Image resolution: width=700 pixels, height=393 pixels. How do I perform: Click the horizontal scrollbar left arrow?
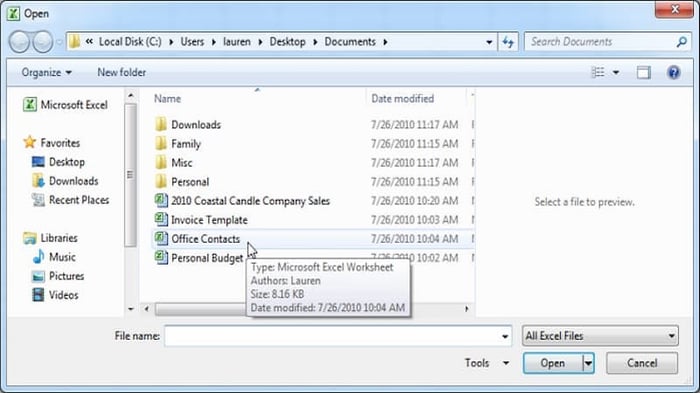[147, 309]
